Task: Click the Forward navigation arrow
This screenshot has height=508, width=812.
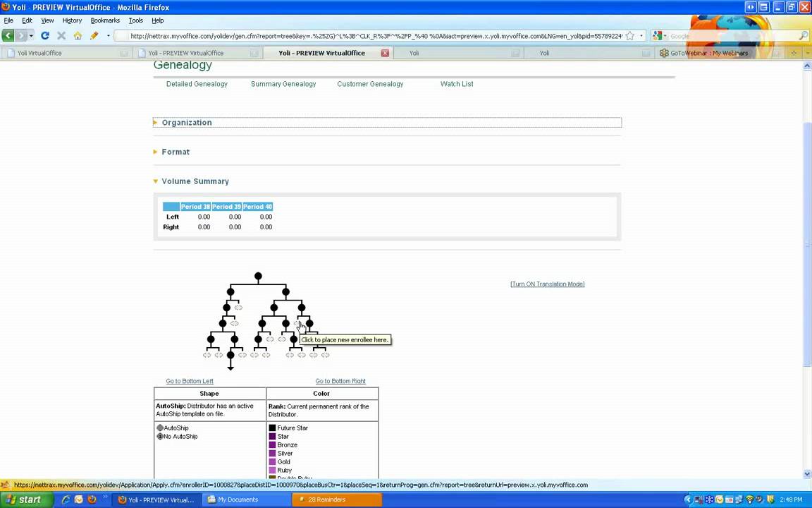Action: (x=20, y=36)
